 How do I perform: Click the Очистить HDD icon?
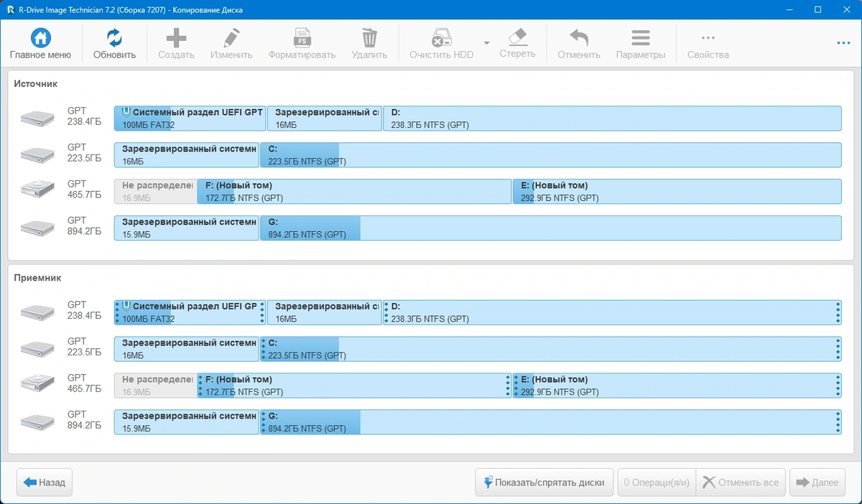pos(441,38)
